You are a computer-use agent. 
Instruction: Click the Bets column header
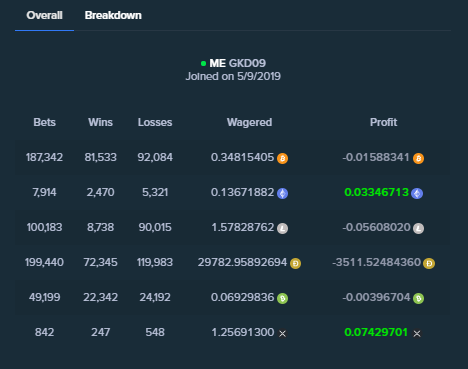point(44,122)
